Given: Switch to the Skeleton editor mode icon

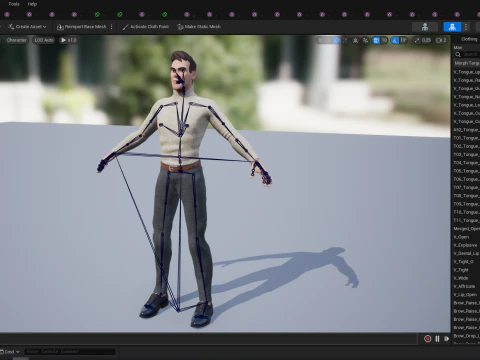Looking at the screenshot, I should click(425, 27).
